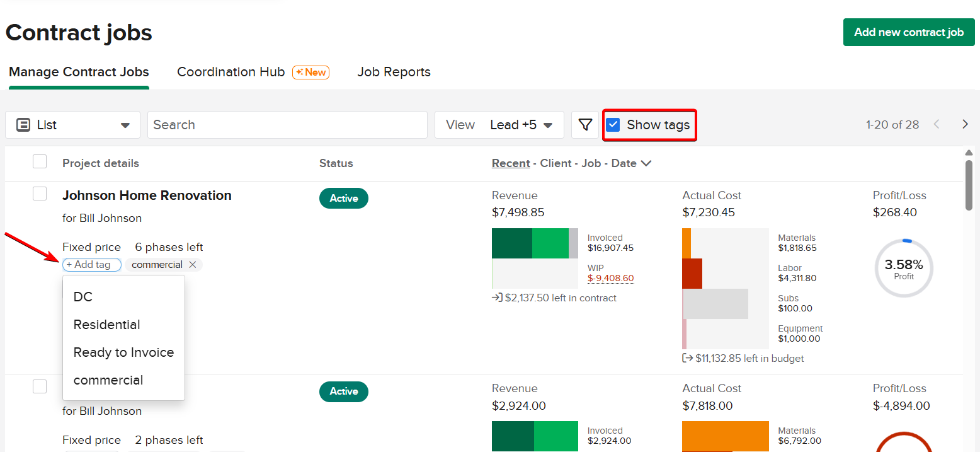Click the list view icon
Screen dimensions: 980x452
pos(23,125)
